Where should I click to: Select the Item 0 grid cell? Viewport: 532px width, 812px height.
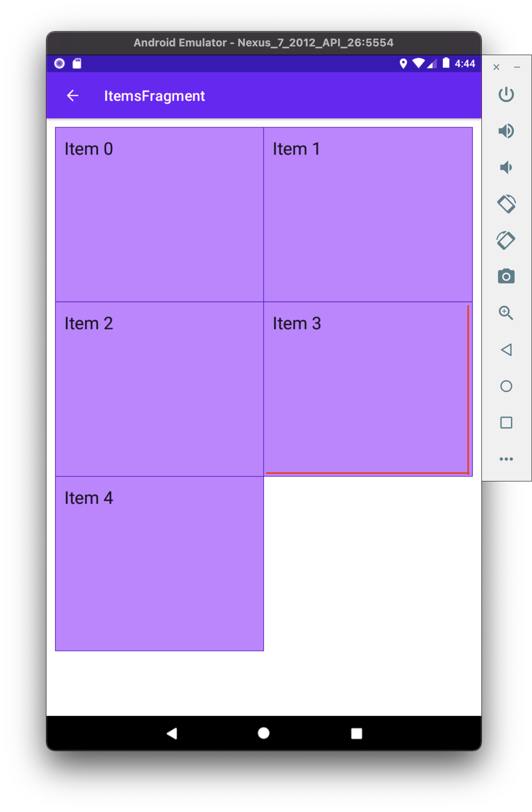click(x=160, y=215)
